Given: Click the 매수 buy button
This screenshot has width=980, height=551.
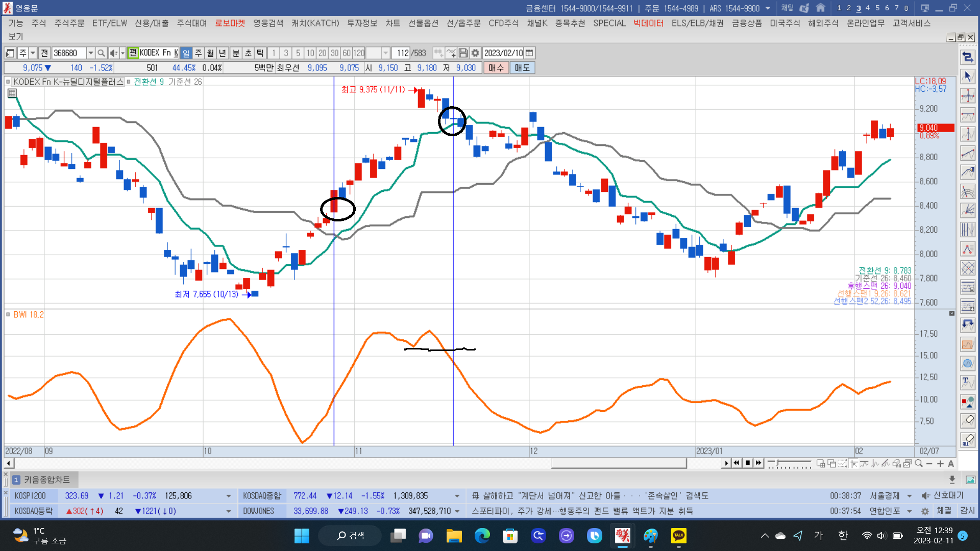Looking at the screenshot, I should 496,68.
